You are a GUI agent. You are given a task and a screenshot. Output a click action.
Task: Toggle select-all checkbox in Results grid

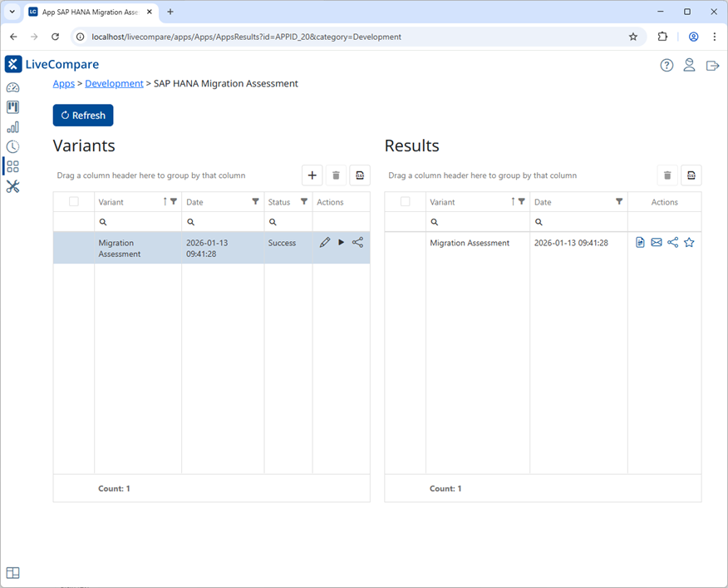point(406,202)
